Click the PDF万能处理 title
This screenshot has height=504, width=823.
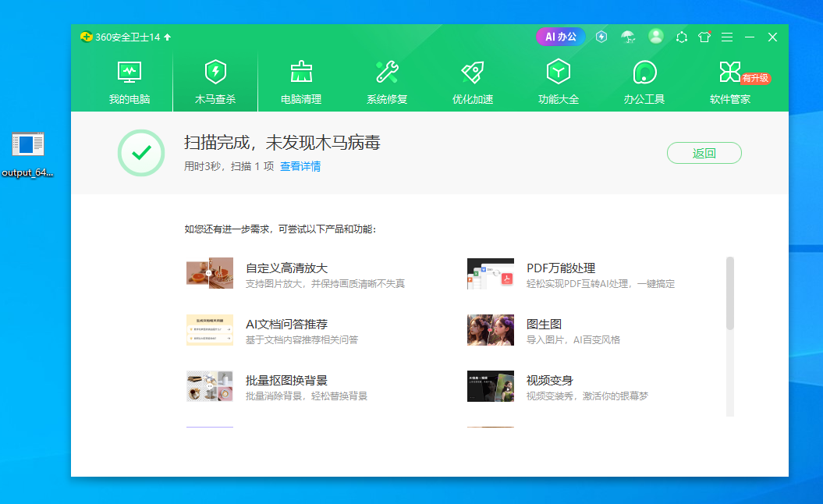(x=561, y=268)
